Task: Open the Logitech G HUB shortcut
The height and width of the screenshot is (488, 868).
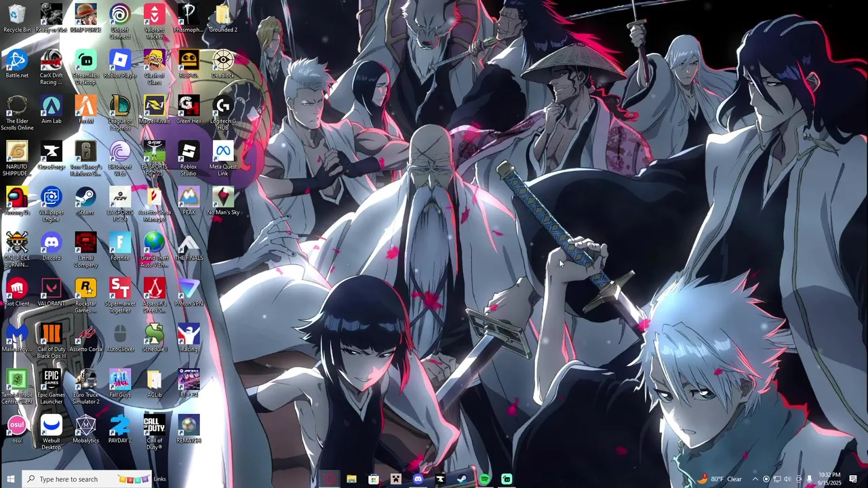Action: pyautogui.click(x=223, y=113)
